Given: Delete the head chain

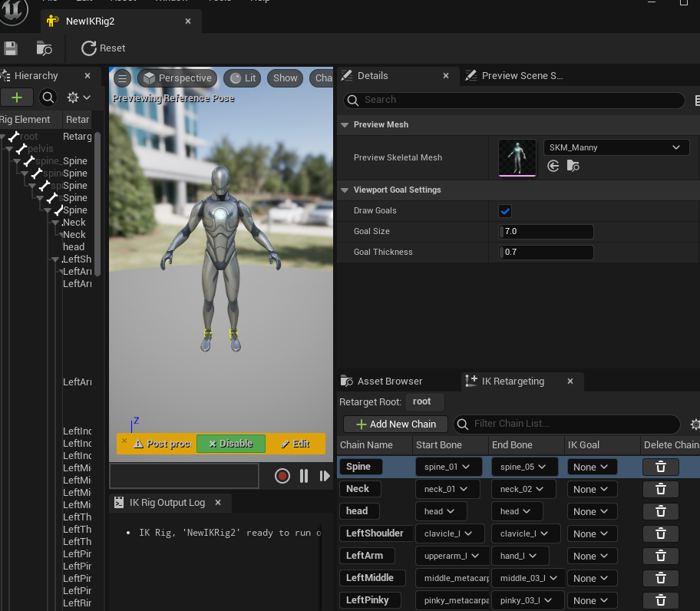Looking at the screenshot, I should click(x=661, y=511).
